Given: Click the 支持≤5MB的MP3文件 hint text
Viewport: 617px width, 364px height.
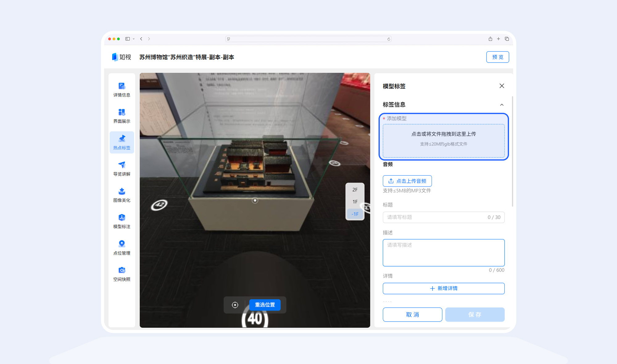Looking at the screenshot, I should pyautogui.click(x=407, y=191).
